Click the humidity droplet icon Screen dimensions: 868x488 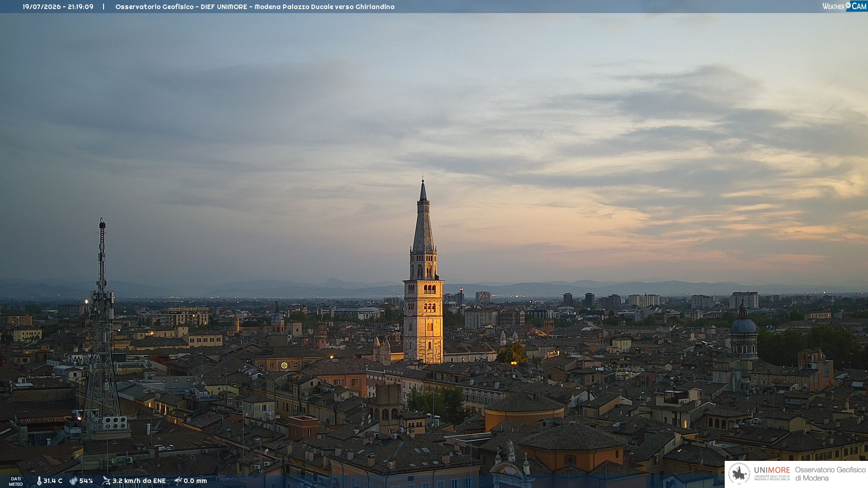(73, 481)
